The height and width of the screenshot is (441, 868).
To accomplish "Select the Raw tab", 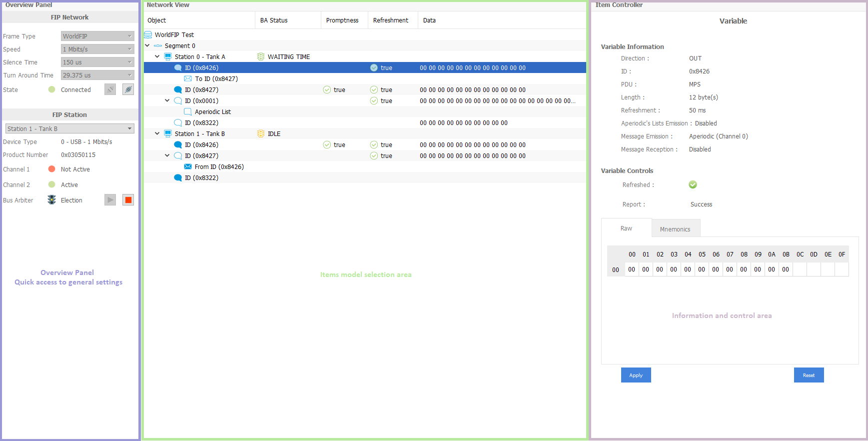I will (x=626, y=228).
